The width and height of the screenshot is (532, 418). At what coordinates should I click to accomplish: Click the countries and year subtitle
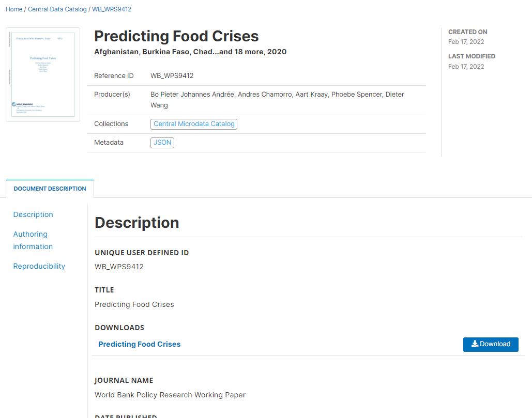(190, 52)
